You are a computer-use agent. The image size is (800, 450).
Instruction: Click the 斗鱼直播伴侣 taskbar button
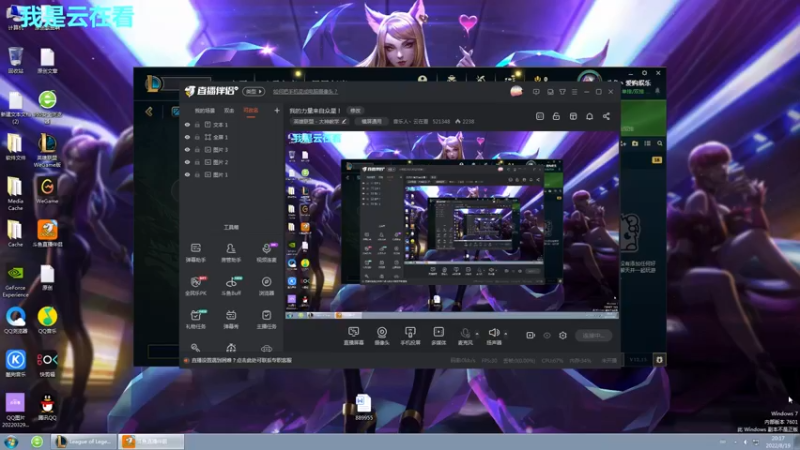click(x=151, y=441)
